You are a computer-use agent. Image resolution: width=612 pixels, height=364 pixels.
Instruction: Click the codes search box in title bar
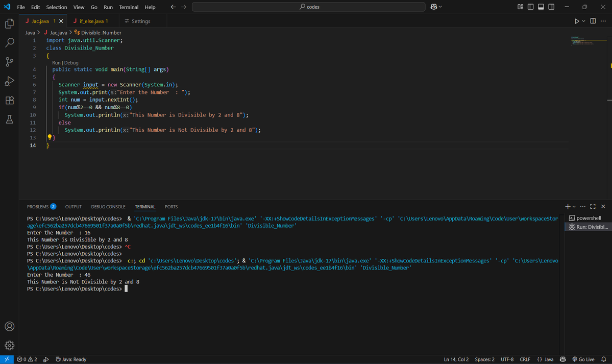click(x=308, y=7)
